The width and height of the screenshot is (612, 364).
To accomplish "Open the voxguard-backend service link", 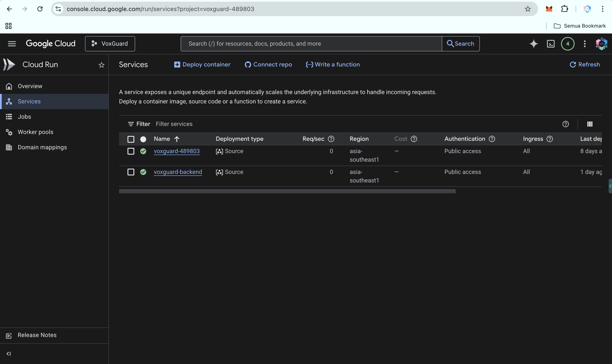I will click(178, 172).
